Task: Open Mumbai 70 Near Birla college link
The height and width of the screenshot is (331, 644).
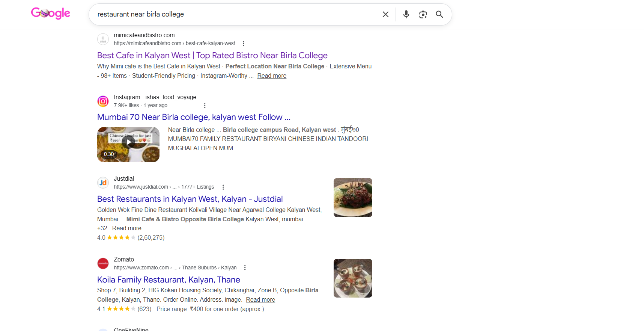Action: (x=193, y=117)
